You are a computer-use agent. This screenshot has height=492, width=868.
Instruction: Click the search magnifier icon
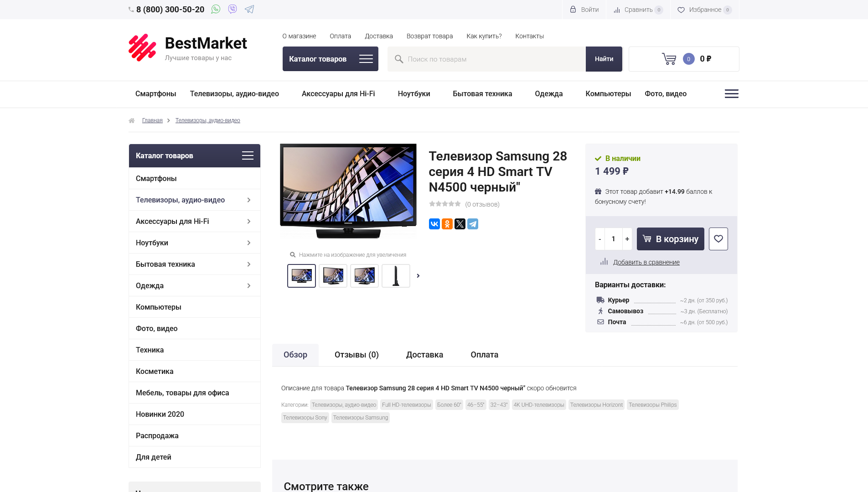tap(399, 59)
